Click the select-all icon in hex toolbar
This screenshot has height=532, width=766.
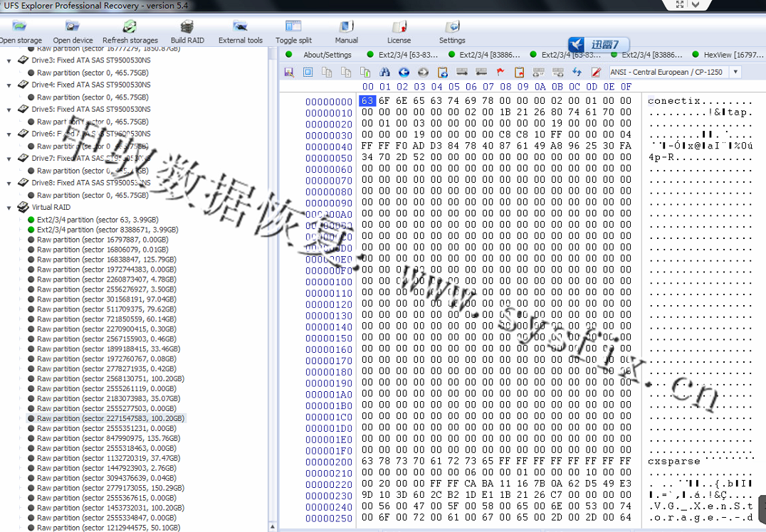[308, 73]
